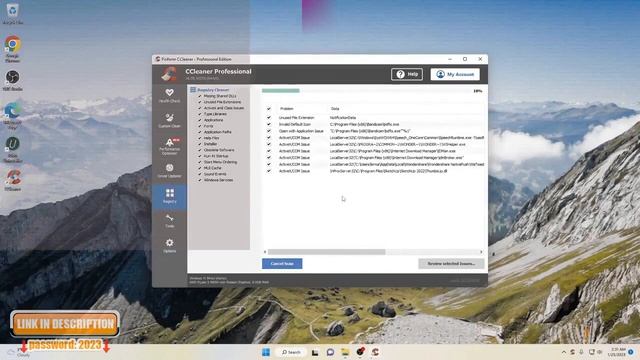Open the Custom Clean section
The height and width of the screenshot is (360, 640).
click(169, 121)
